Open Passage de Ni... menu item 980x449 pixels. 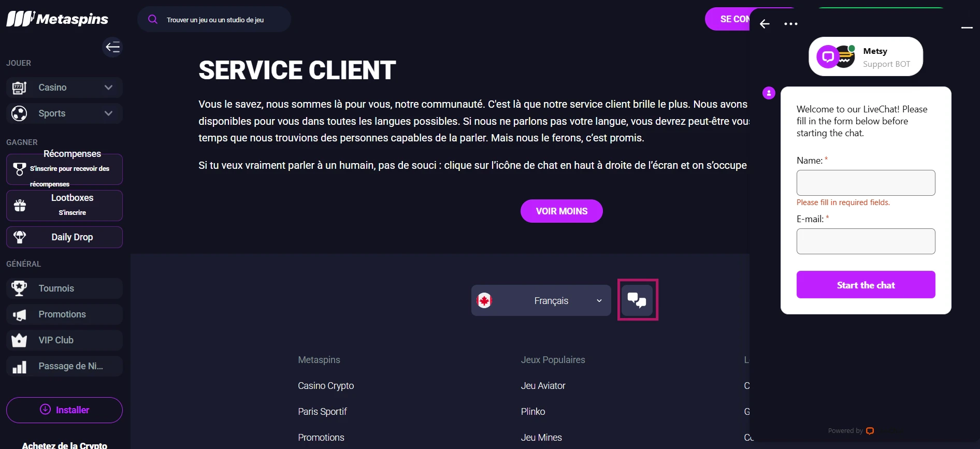pyautogui.click(x=64, y=366)
